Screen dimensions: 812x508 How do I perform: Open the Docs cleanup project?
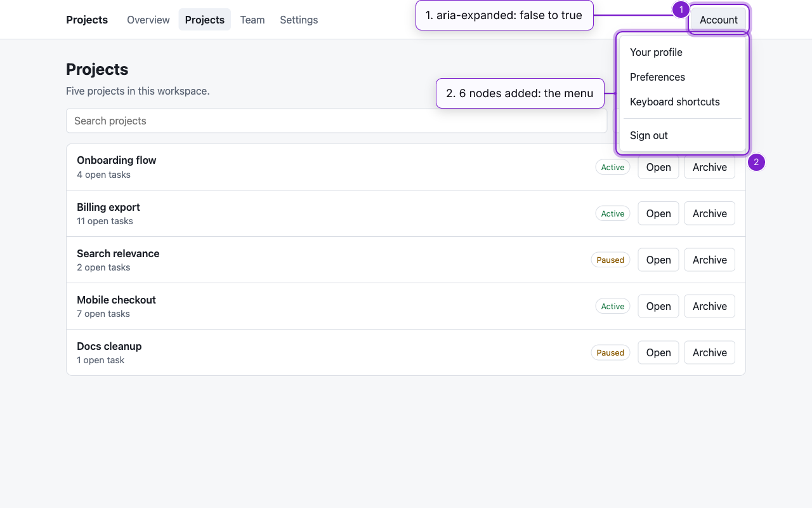click(x=658, y=352)
